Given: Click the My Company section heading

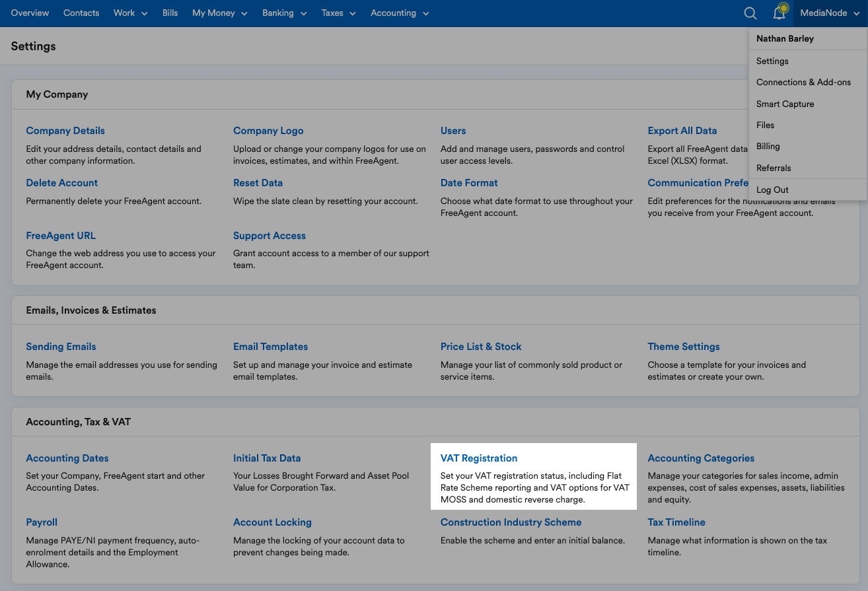Looking at the screenshot, I should point(57,94).
